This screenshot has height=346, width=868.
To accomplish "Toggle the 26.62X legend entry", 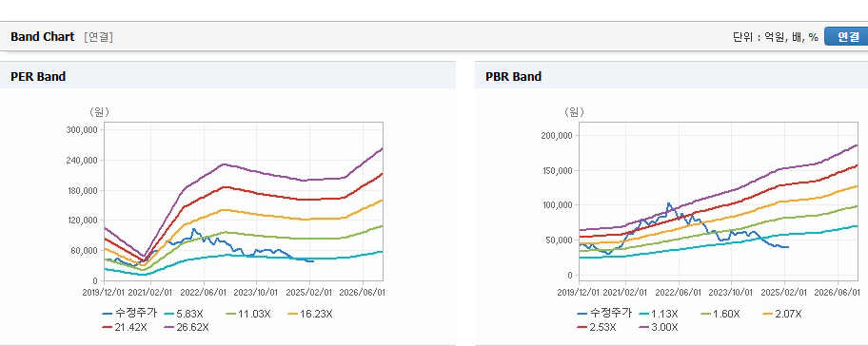I will [x=187, y=327].
